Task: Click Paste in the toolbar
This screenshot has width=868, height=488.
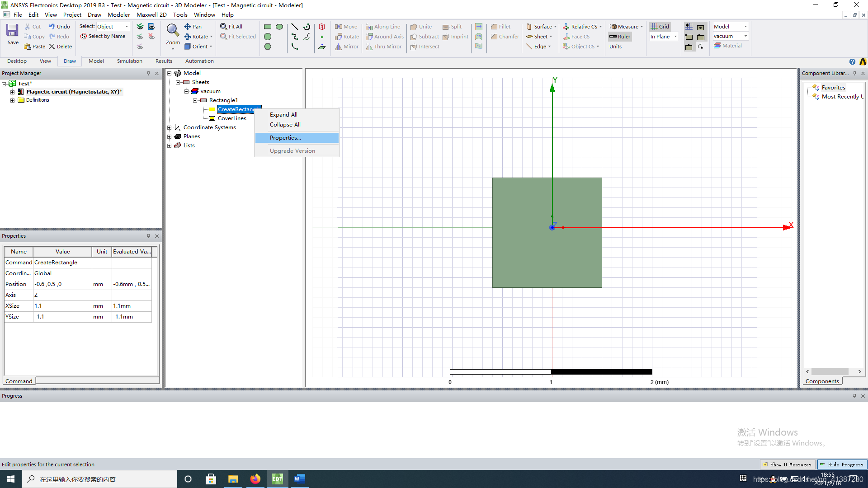Action: point(35,47)
